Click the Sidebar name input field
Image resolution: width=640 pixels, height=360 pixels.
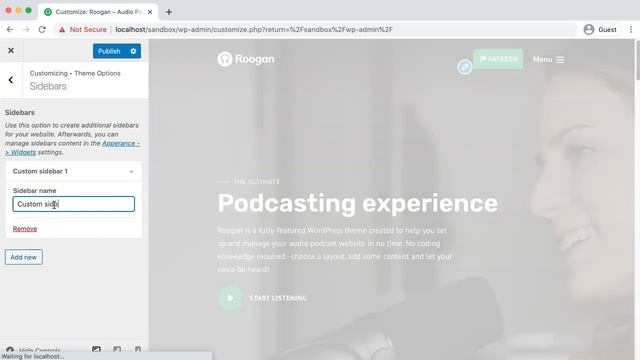[x=73, y=204]
